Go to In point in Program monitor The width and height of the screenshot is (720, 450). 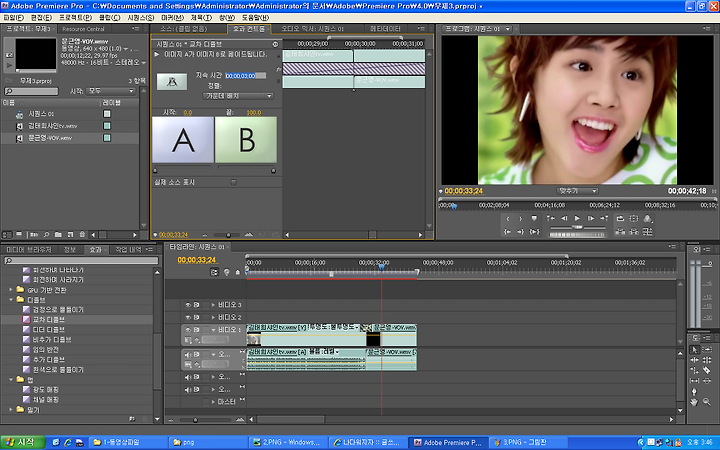point(508,232)
